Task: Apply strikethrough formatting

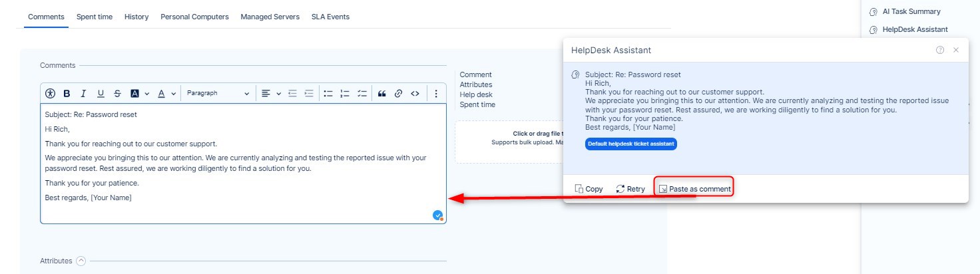Action: tap(117, 94)
